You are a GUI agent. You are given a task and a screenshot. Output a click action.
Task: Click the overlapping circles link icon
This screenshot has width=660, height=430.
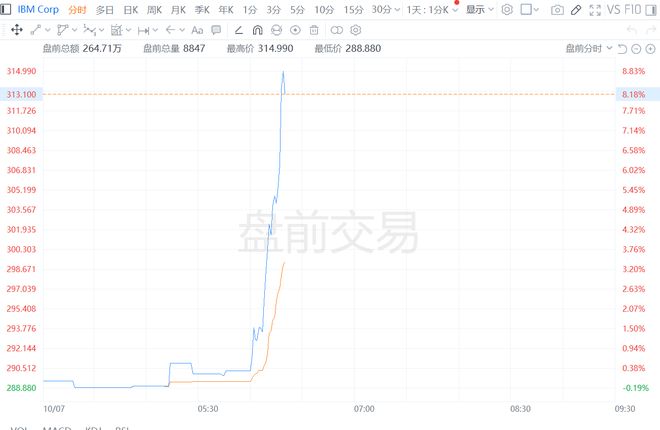[337, 30]
